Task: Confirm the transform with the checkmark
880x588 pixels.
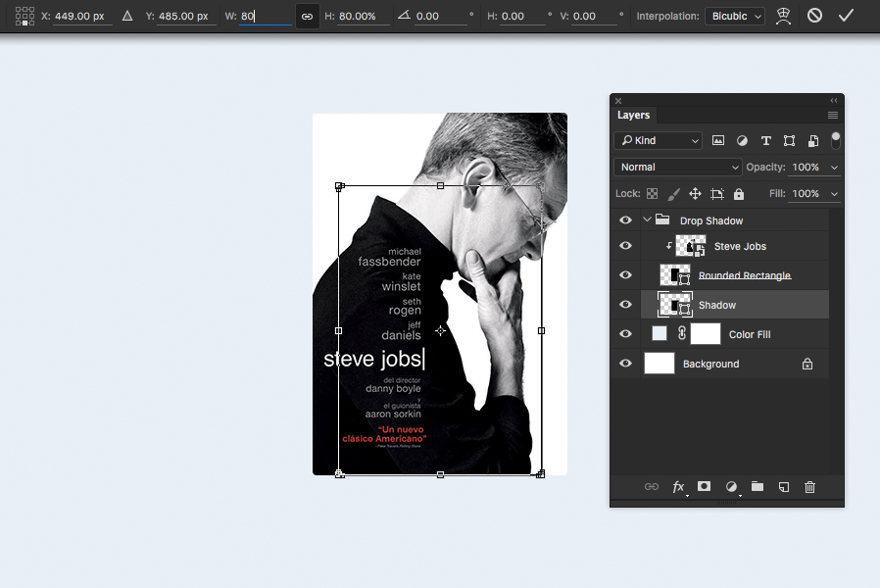Action: [846, 15]
